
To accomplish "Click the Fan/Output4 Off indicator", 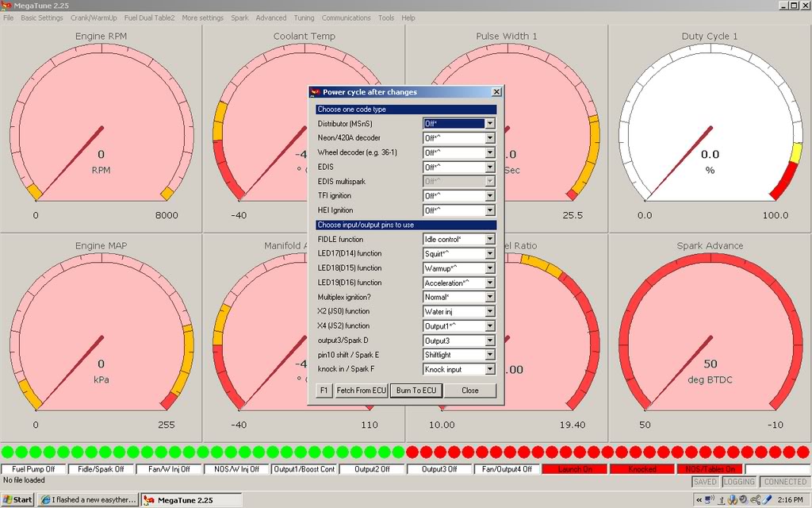I will 507,469.
